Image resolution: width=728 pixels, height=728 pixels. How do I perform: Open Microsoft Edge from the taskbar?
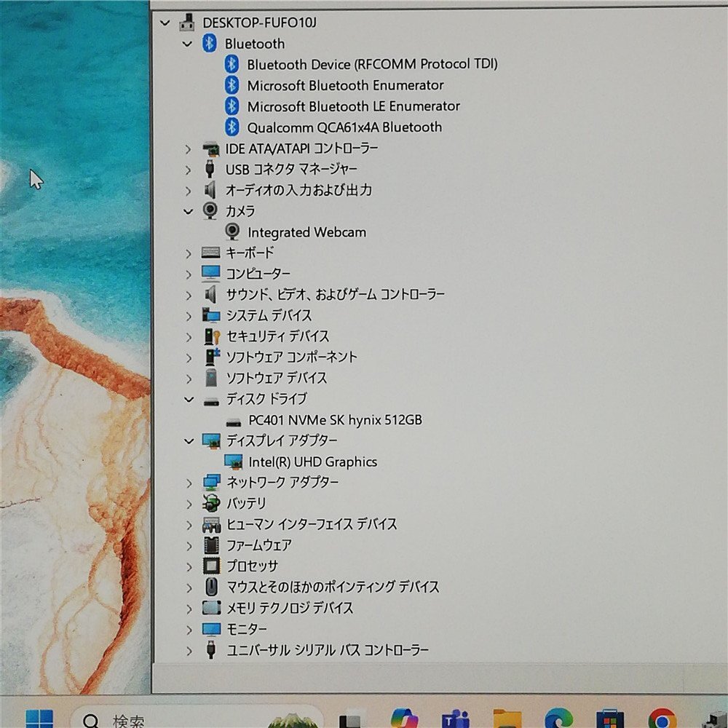tap(558, 719)
